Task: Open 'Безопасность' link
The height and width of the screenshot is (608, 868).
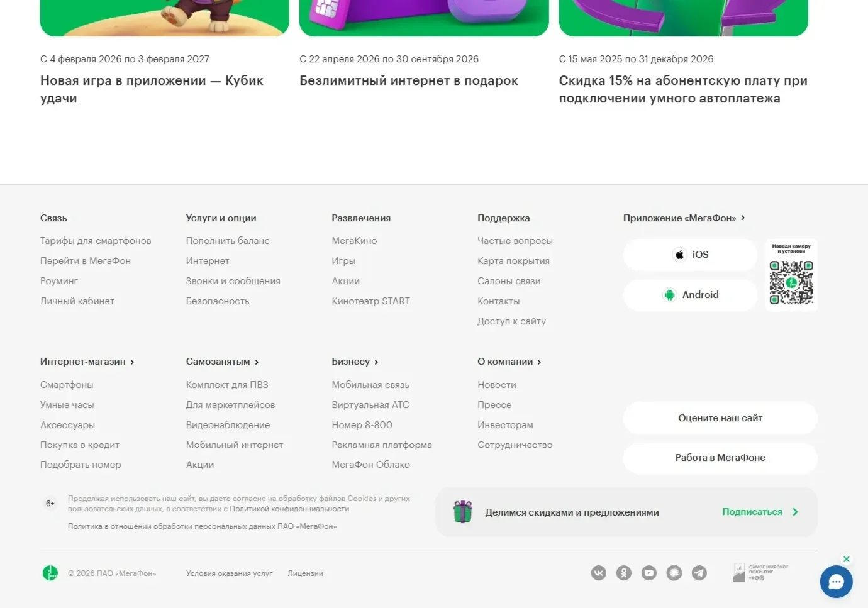Action: [x=218, y=301]
